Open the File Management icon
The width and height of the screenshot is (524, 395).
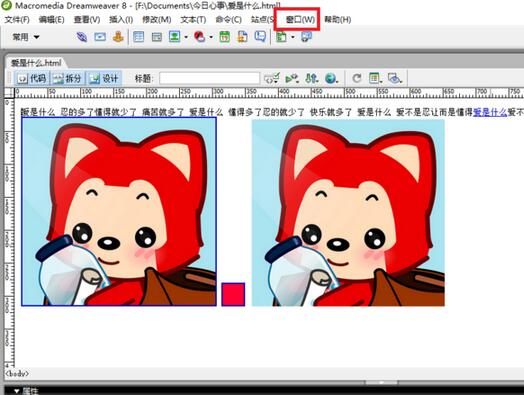(x=311, y=79)
